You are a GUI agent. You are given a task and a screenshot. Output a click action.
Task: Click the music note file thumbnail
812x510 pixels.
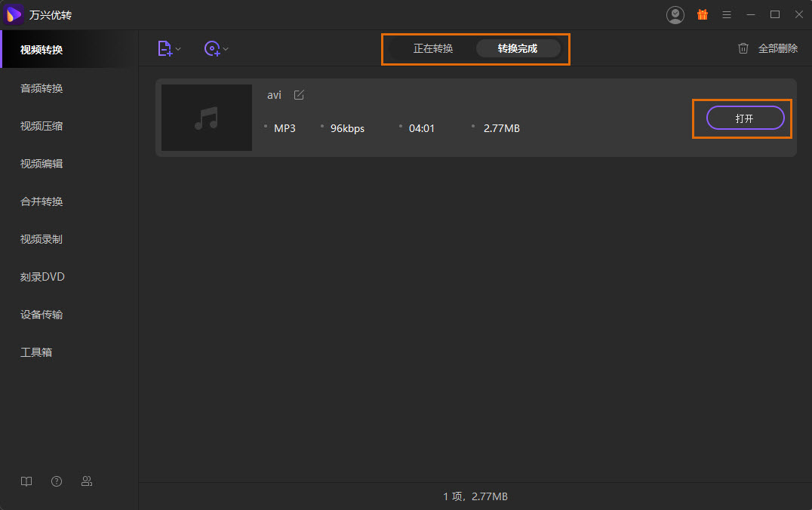pos(207,118)
